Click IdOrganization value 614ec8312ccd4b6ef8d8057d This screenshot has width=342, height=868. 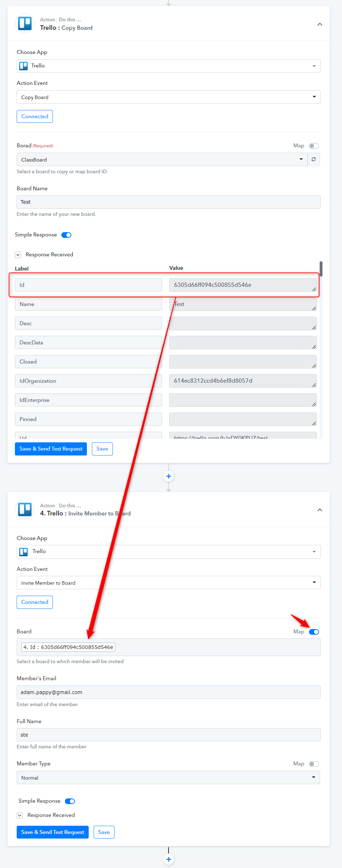point(243,381)
